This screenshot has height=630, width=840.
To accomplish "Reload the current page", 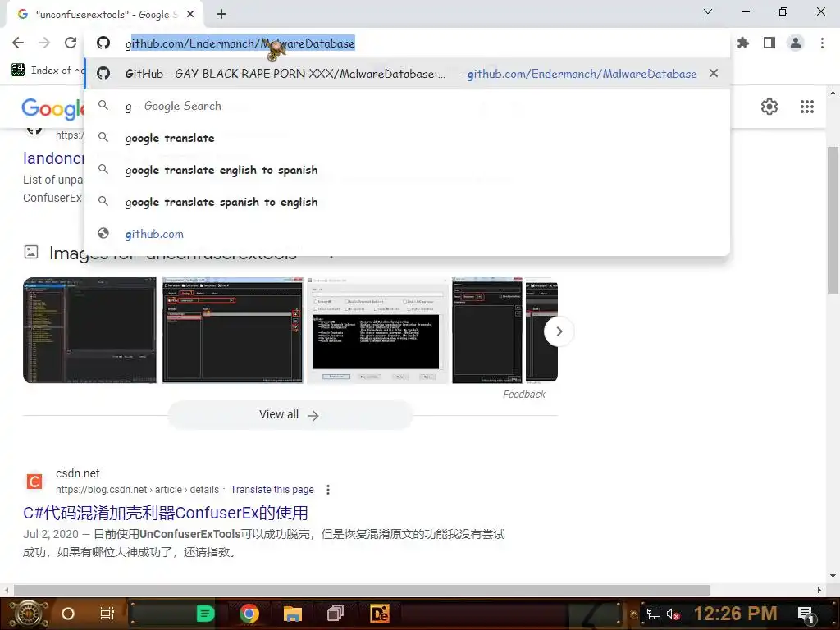I will [71, 43].
